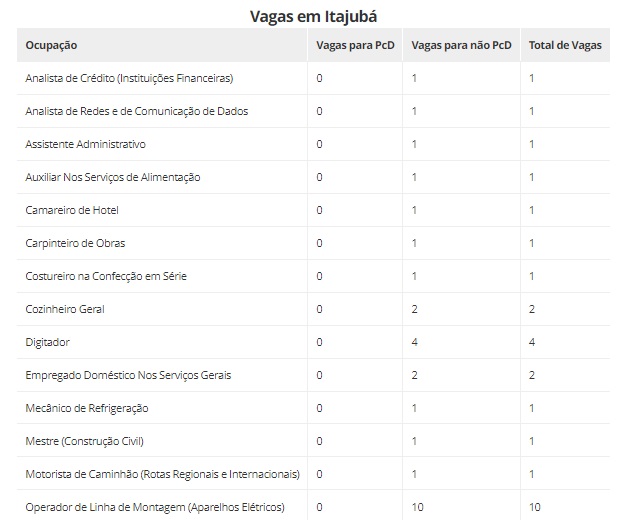Click Empregado Doméstico Nos Serviços Gerais
Image resolution: width=622 pixels, height=520 pixels.
[x=128, y=375]
